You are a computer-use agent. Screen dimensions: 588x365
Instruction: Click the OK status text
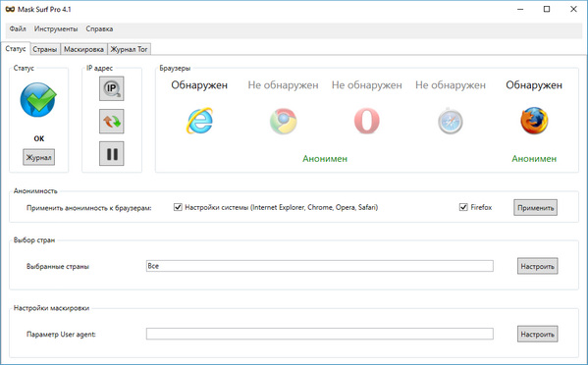tap(39, 138)
